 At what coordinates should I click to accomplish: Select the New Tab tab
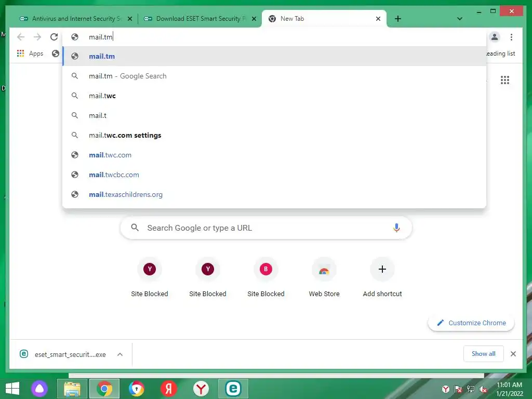tap(324, 19)
